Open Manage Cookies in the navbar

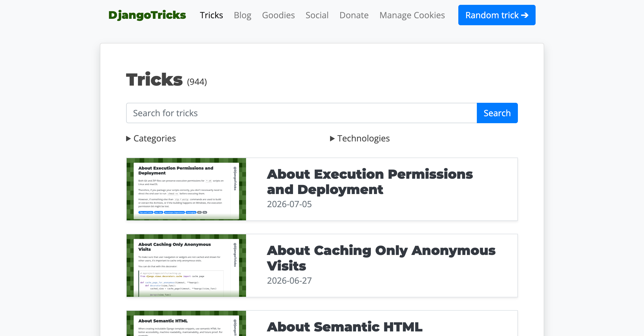pos(412,15)
